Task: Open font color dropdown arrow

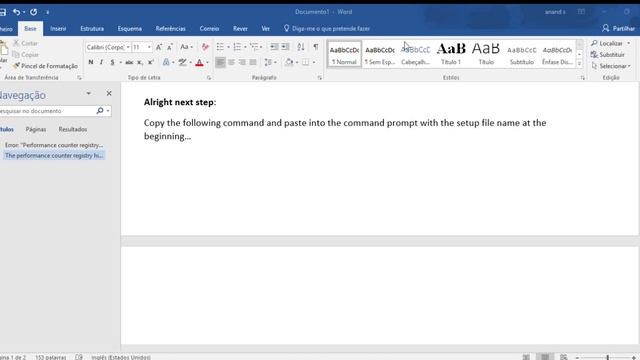Action: coord(207,62)
